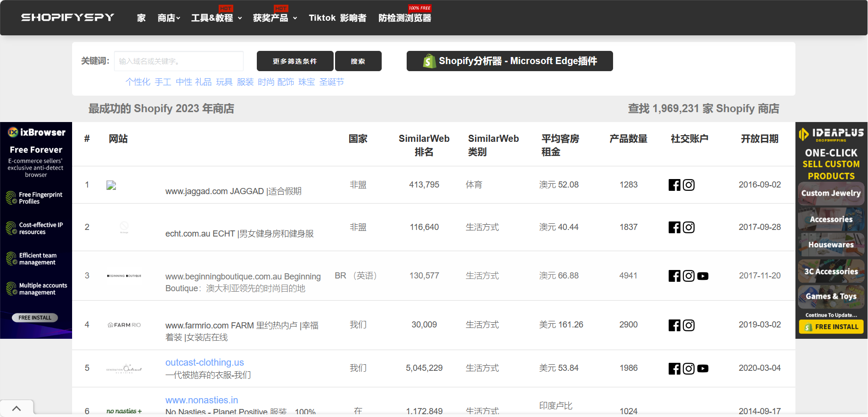Select the 中性 keyword tag
Image resolution: width=868 pixels, height=417 pixels.
click(184, 82)
